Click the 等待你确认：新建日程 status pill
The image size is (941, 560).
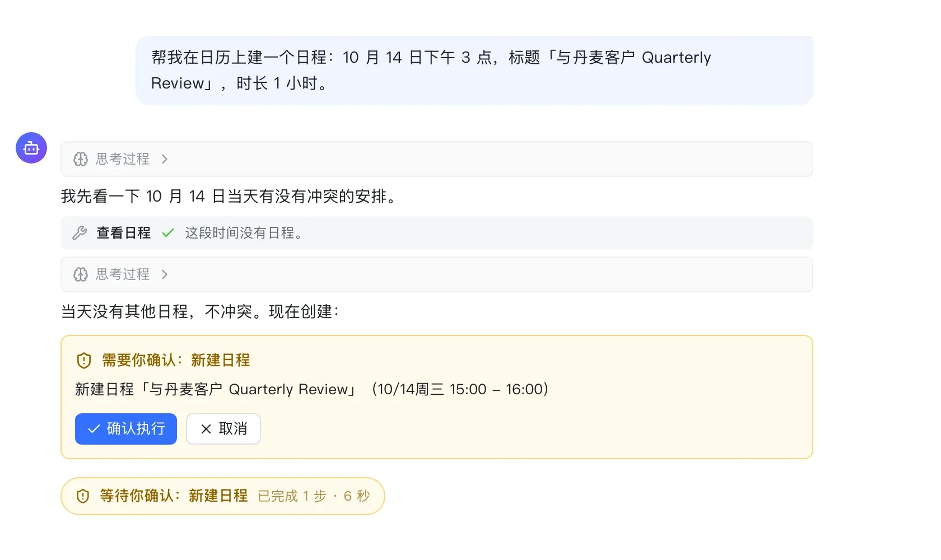(x=223, y=496)
